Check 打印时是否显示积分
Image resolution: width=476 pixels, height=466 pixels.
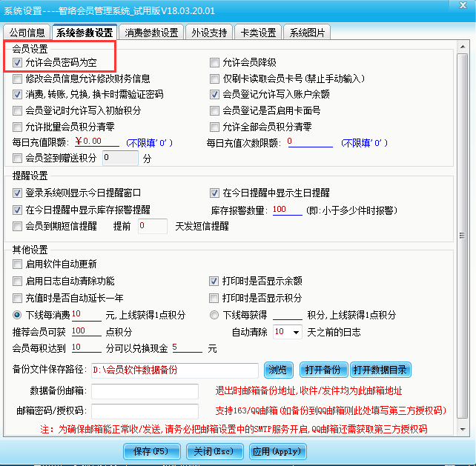[214, 299]
